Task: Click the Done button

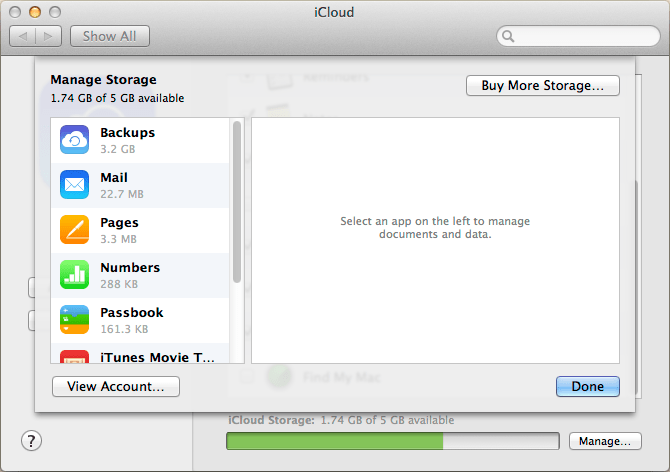Action: [588, 387]
